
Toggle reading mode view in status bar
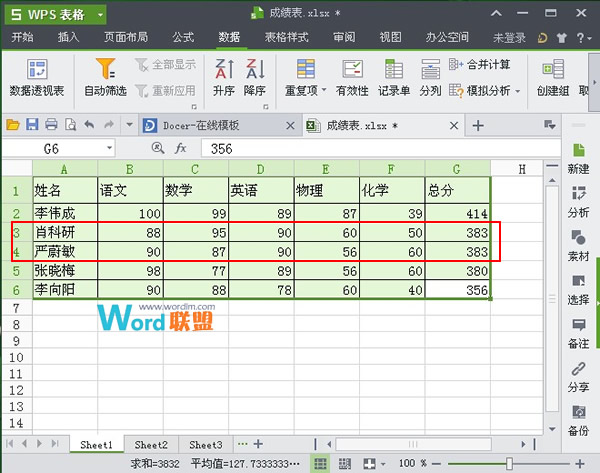pos(369,464)
